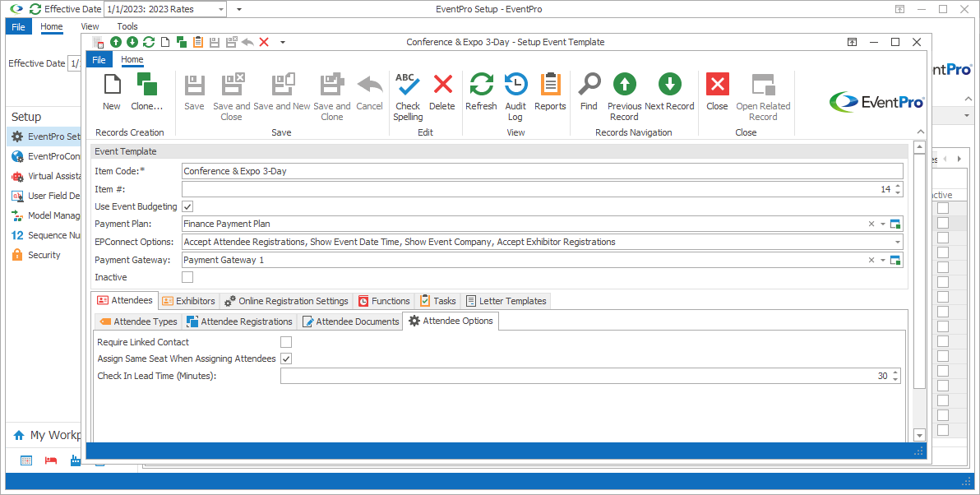Click the red Delete ribbon icon
The height and width of the screenshot is (495, 980).
[x=442, y=92]
